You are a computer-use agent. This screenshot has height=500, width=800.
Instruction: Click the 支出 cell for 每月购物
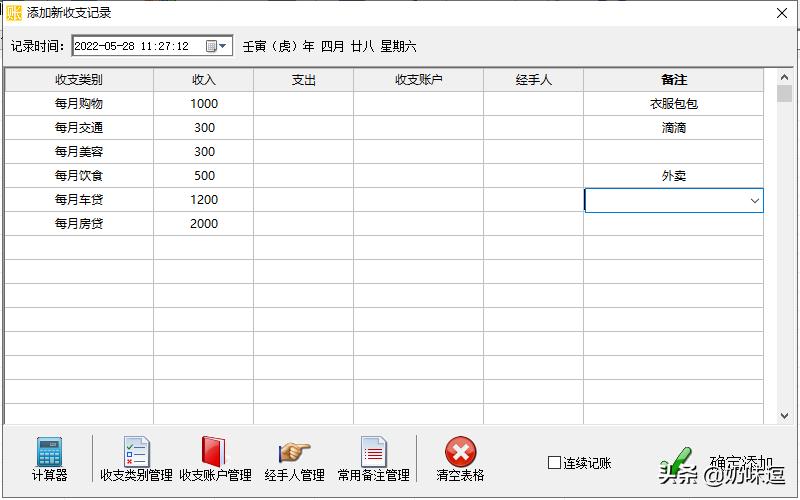(x=304, y=104)
